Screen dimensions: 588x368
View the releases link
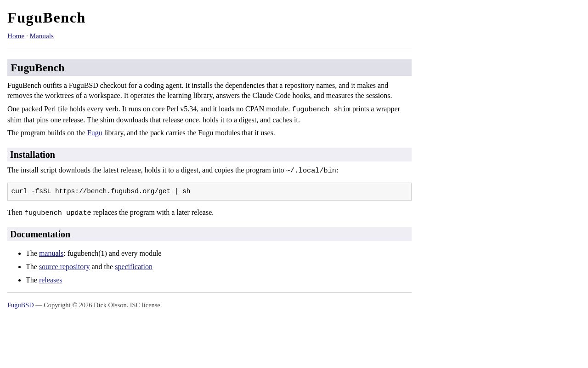coord(51,280)
